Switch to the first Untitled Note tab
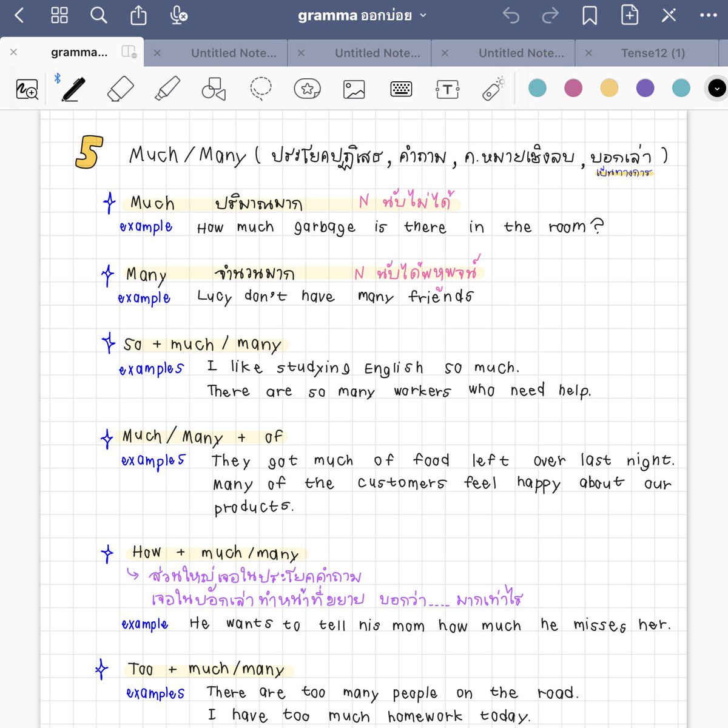Screen dimensions: 728x728 click(234, 53)
